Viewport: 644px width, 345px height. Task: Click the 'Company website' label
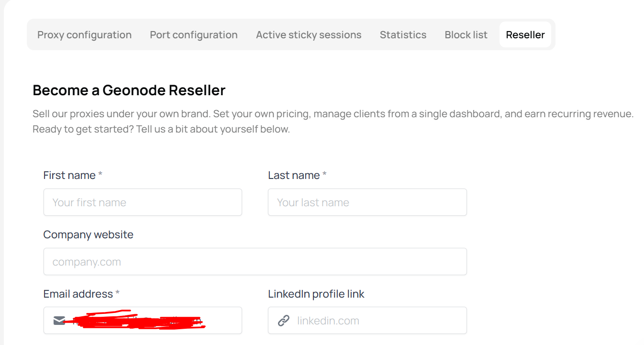[x=88, y=234]
